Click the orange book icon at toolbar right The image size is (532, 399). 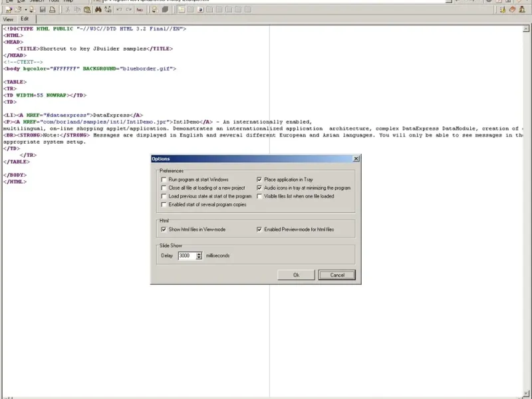click(x=512, y=10)
